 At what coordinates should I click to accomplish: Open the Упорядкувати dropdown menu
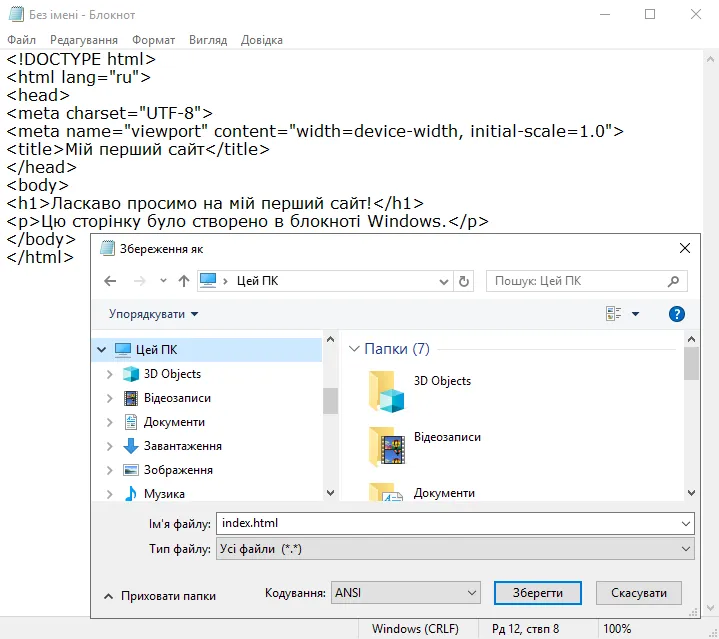[153, 314]
